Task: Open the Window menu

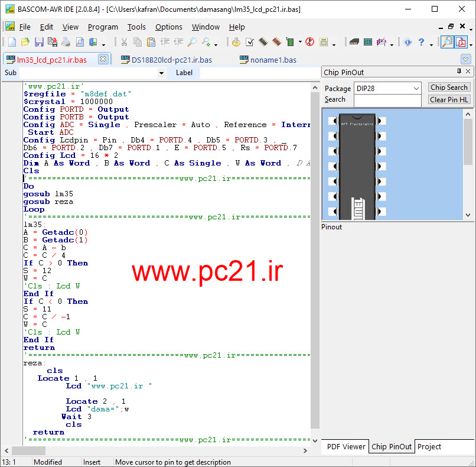Action: click(206, 27)
